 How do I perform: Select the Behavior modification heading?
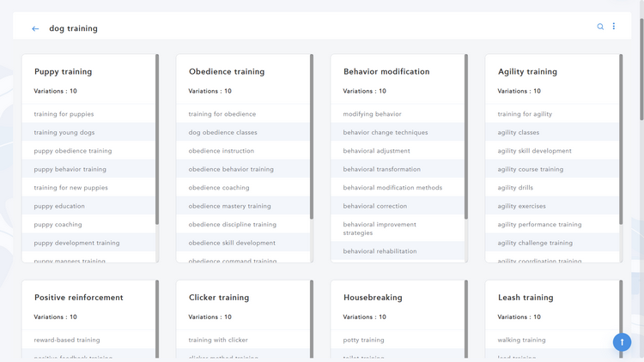(386, 71)
